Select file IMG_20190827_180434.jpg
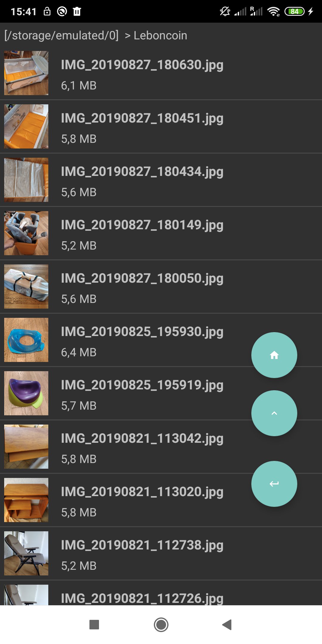This screenshot has width=322, height=644. pyautogui.click(x=161, y=180)
